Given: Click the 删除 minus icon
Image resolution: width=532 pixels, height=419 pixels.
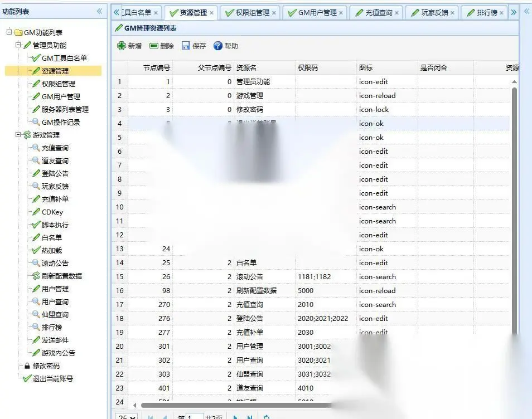Looking at the screenshot, I should (x=154, y=46).
